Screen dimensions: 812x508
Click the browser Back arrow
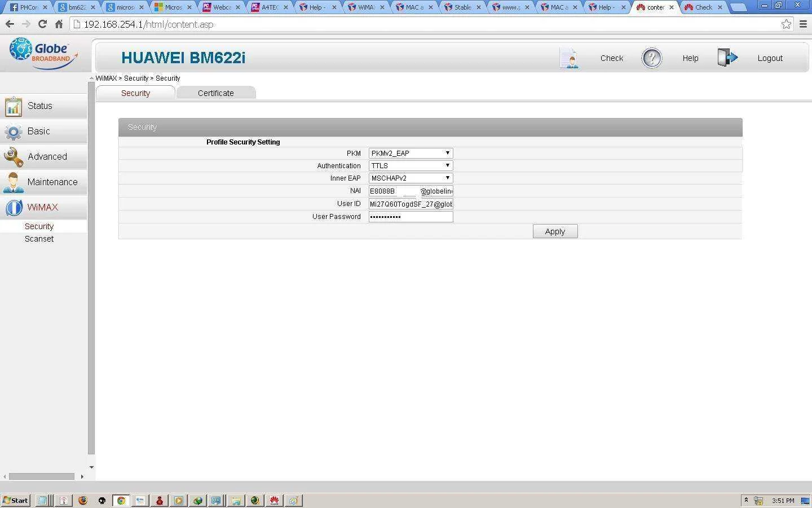[x=10, y=24]
